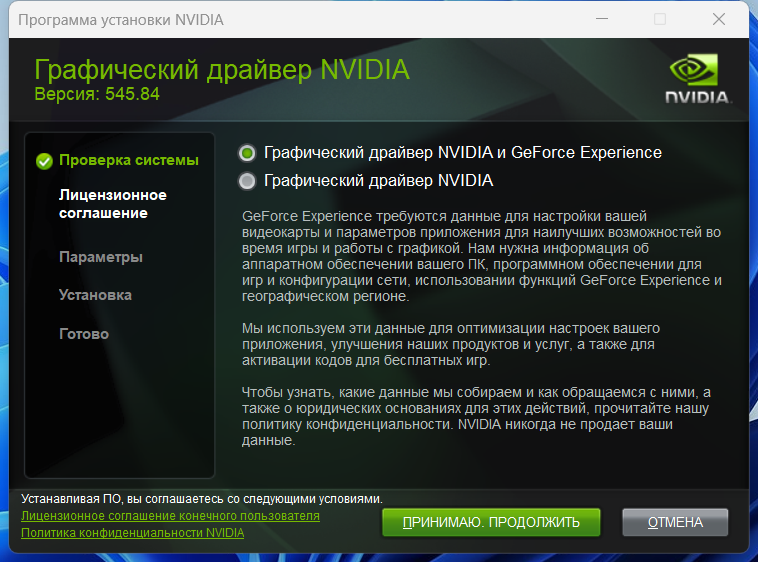Click the Версия: 545.84 text
This screenshot has width=758, height=562.
tap(97, 94)
